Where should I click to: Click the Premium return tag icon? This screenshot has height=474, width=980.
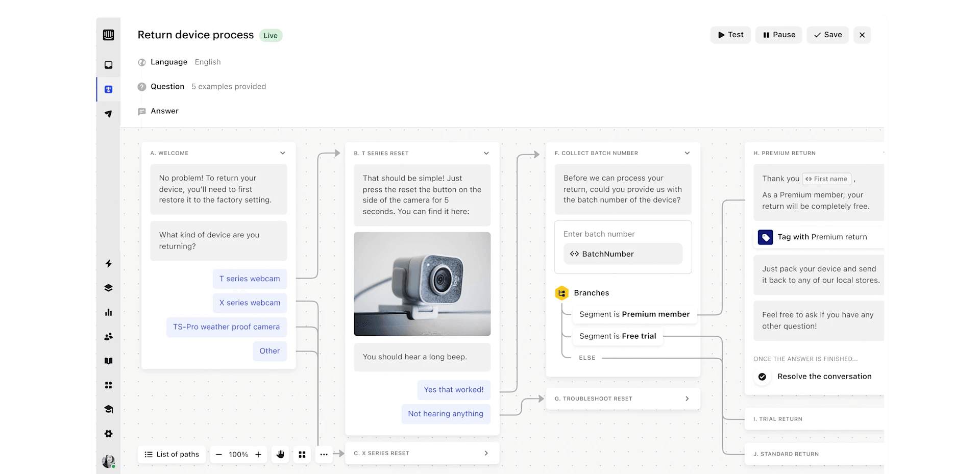765,237
